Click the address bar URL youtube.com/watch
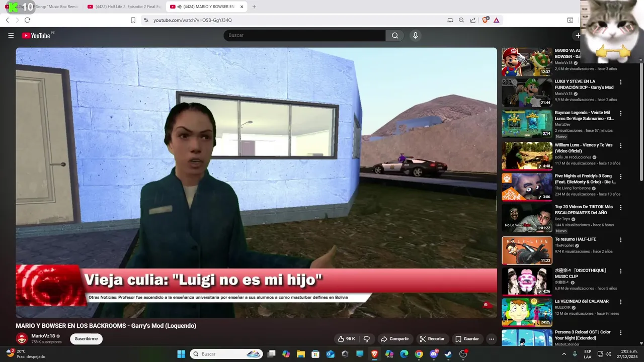 click(x=193, y=20)
